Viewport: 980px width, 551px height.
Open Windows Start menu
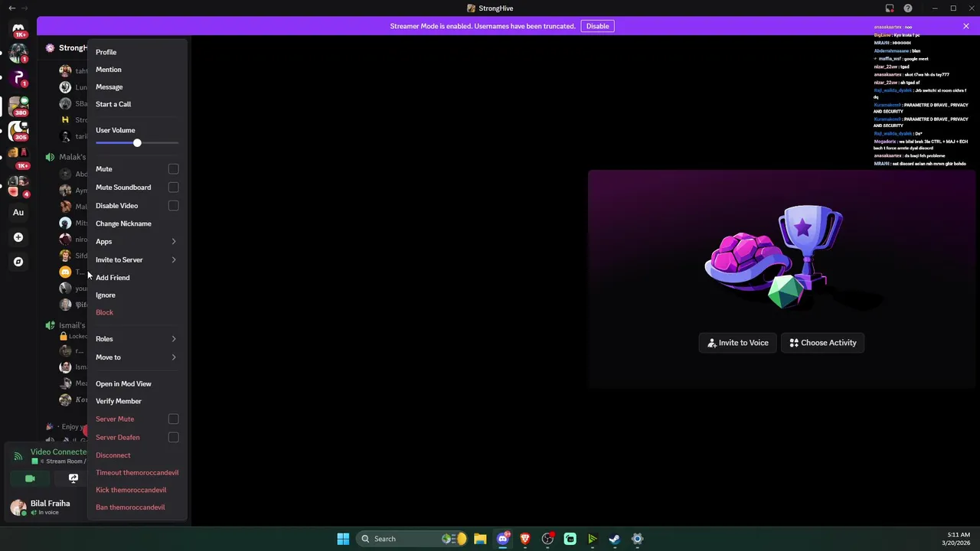(x=343, y=539)
